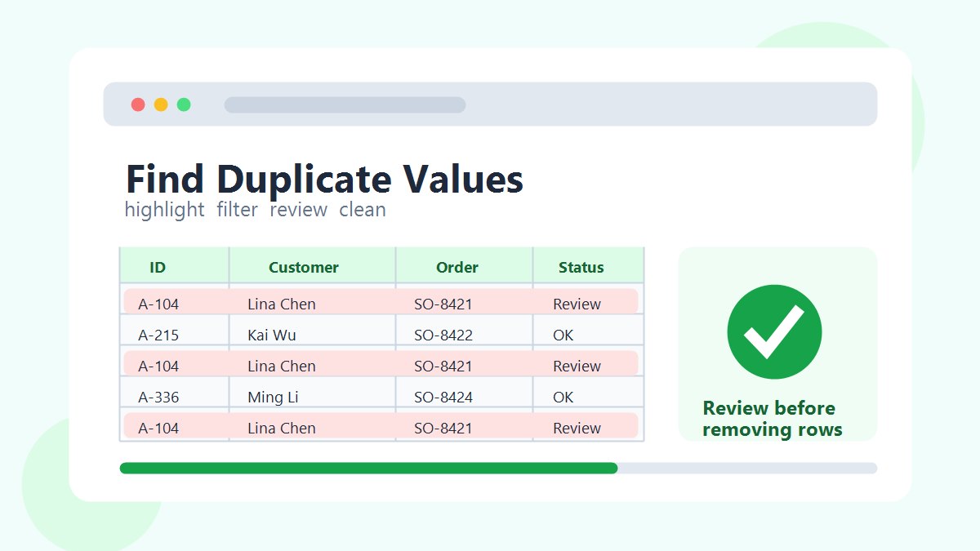Select the Ming Li customer cell
Viewport: 980px width, 551px height.
273,397
